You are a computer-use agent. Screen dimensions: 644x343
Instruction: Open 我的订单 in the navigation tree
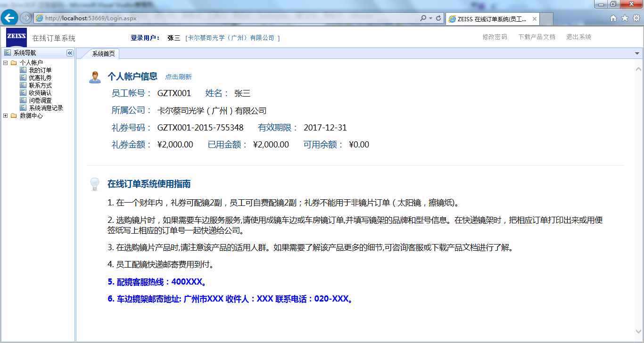tap(40, 70)
